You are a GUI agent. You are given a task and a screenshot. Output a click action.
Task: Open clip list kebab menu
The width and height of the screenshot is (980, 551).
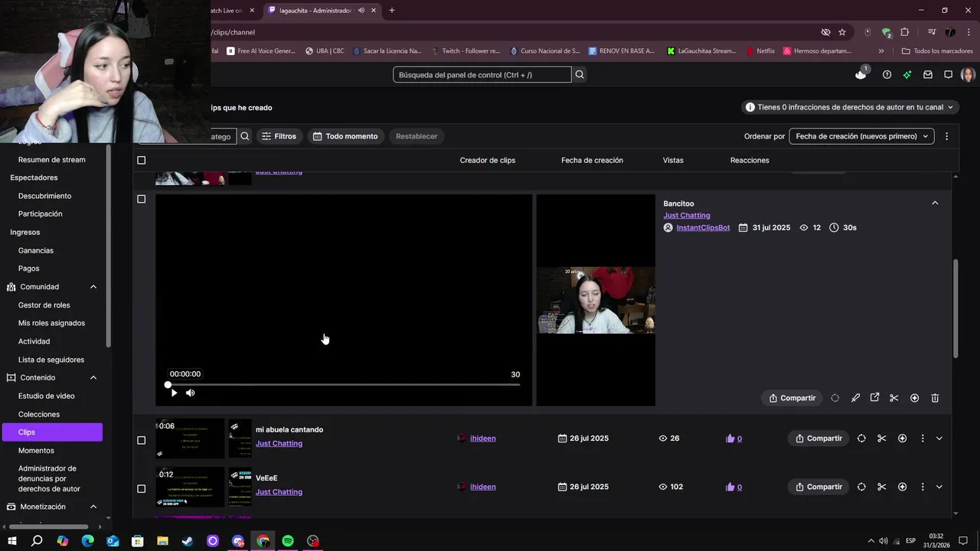(x=946, y=136)
